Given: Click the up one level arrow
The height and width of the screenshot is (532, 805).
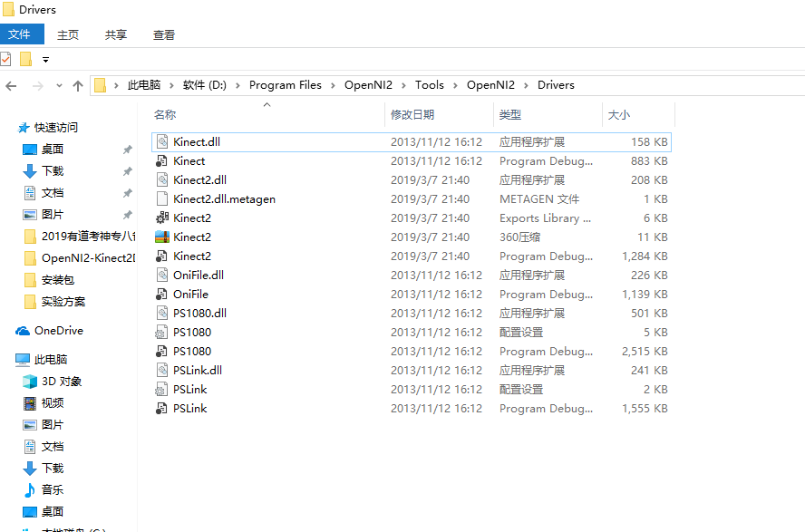Looking at the screenshot, I should coord(78,84).
